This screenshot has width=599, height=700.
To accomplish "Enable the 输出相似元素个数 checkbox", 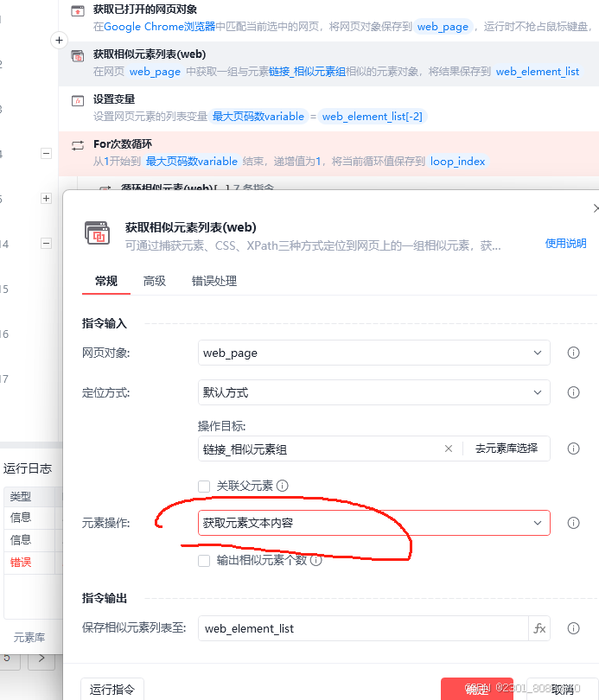I will (204, 561).
